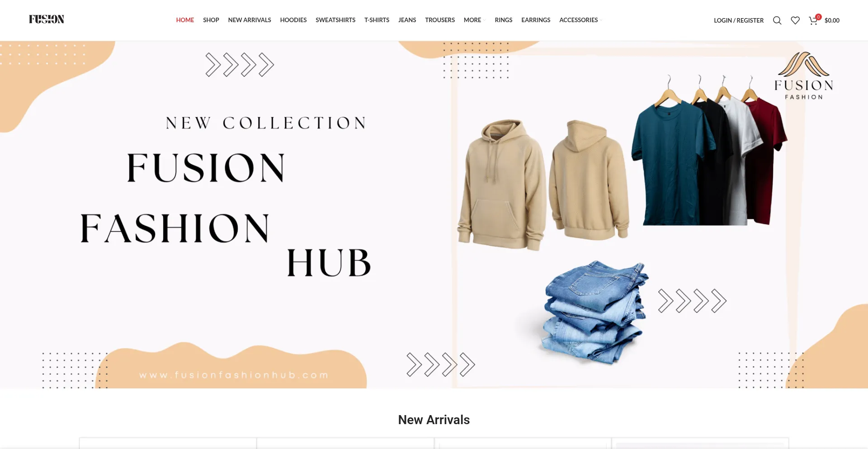Open the T-SHIRTS category

coord(377,20)
